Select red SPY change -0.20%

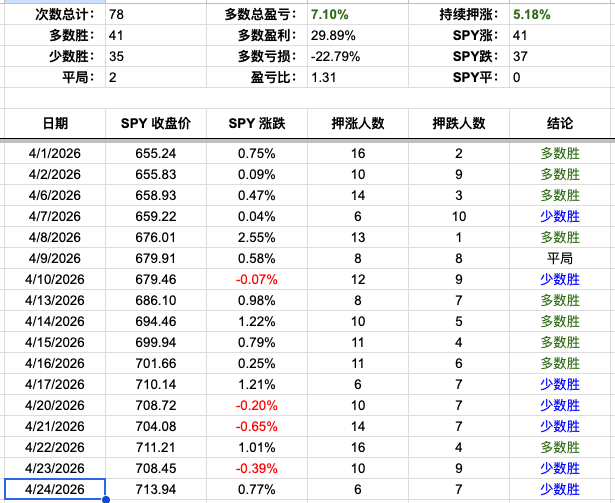pos(257,405)
